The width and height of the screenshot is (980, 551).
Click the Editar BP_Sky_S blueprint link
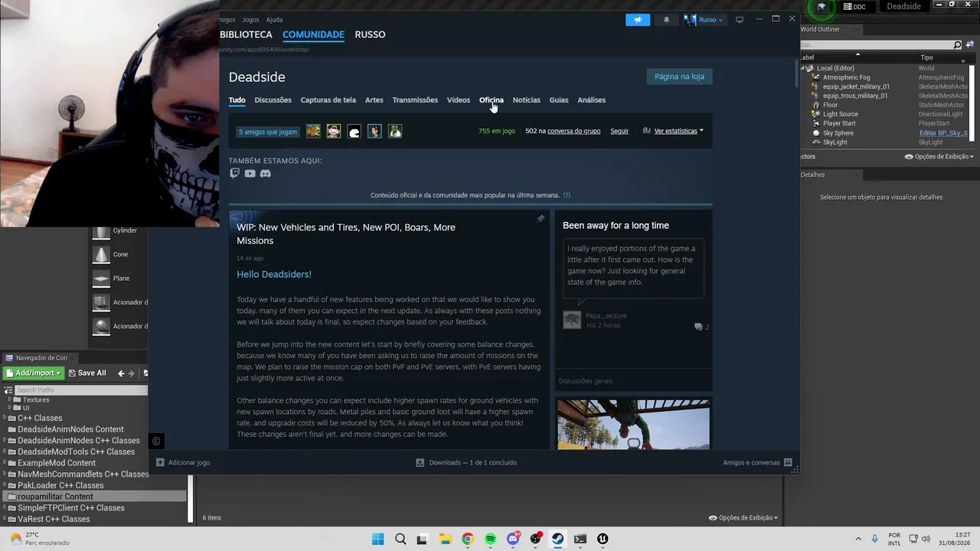943,133
